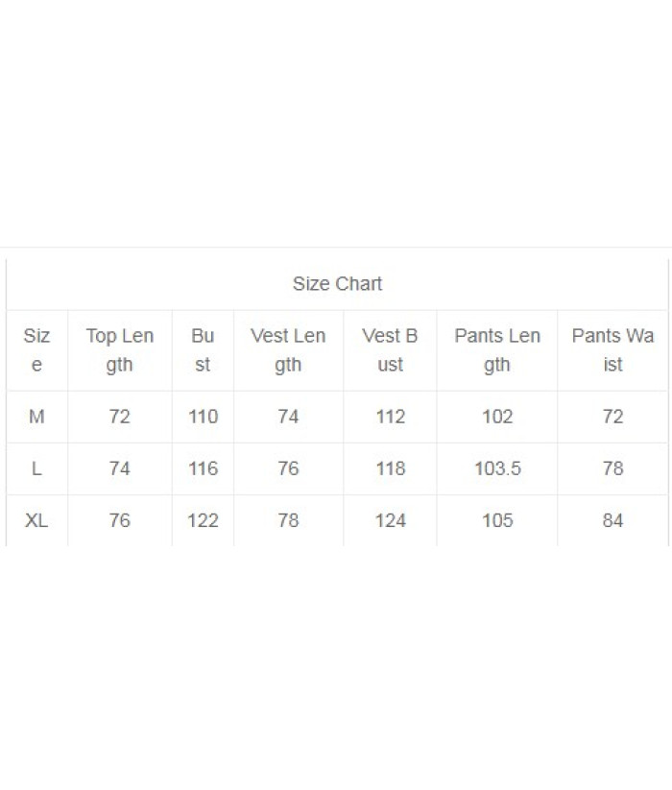The height and width of the screenshot is (790, 672).
Task: Click the Vest Bust header cell
Action: tap(390, 350)
